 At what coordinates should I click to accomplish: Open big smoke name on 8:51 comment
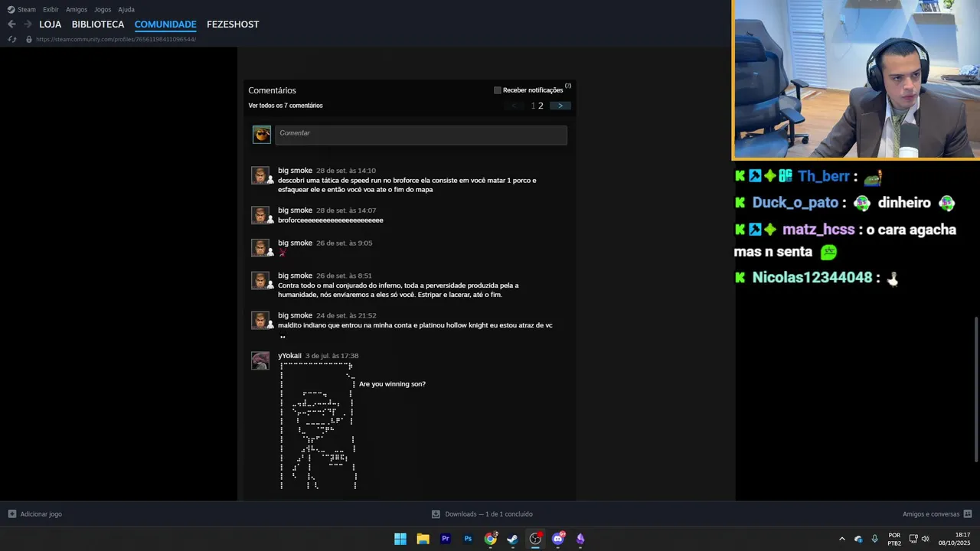(x=295, y=275)
